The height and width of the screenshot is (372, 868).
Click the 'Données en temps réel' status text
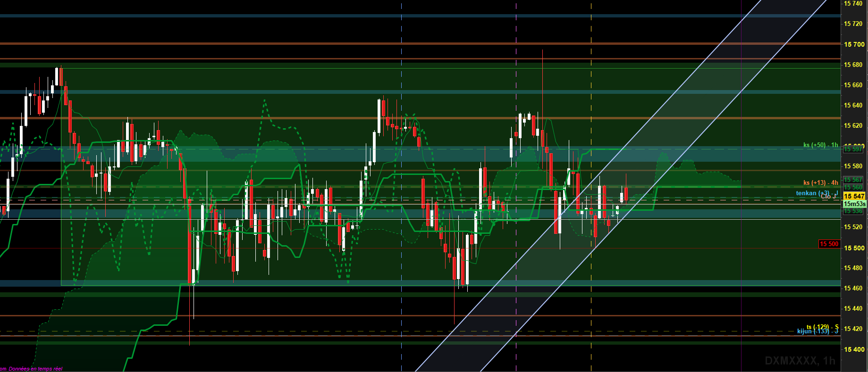coord(35,369)
